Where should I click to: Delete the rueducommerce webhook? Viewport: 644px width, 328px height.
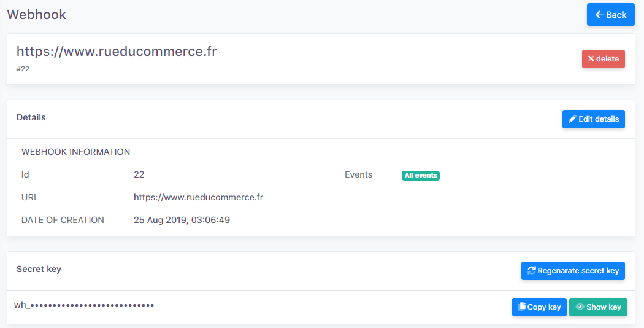(603, 59)
